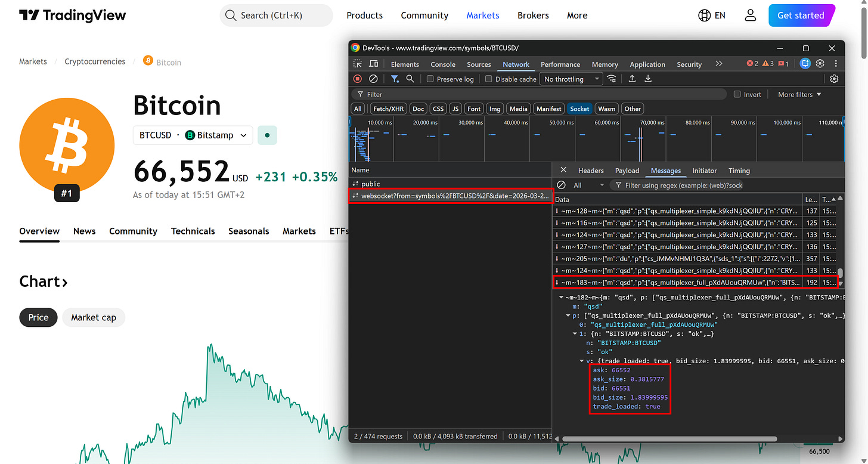Select the public request row
Viewport: 868px width, 464px height.
(x=450, y=184)
